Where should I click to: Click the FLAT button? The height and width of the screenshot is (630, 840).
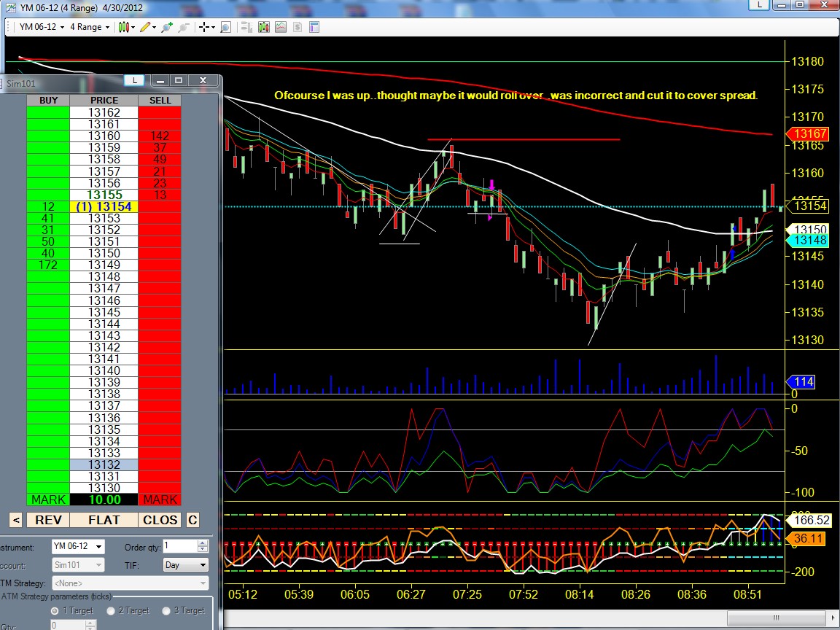(x=104, y=520)
